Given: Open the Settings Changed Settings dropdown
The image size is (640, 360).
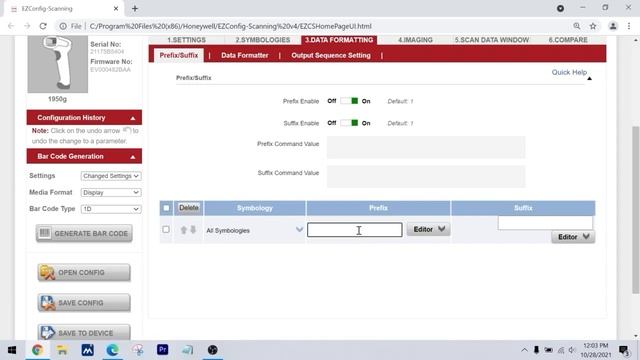Looking at the screenshot, I should click(111, 176).
